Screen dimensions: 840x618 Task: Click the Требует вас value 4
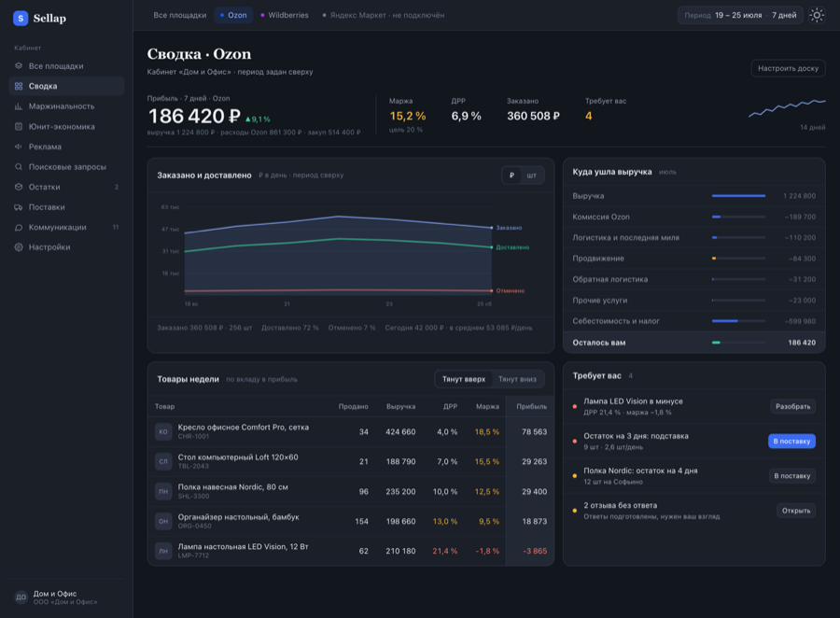click(x=588, y=117)
